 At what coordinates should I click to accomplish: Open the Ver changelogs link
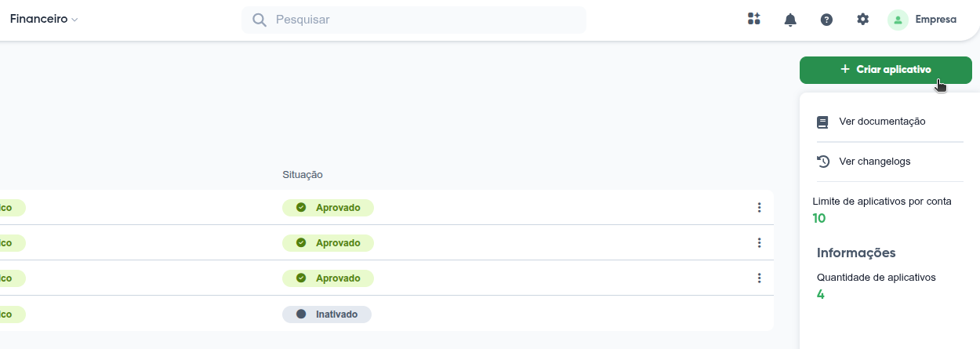point(874,162)
